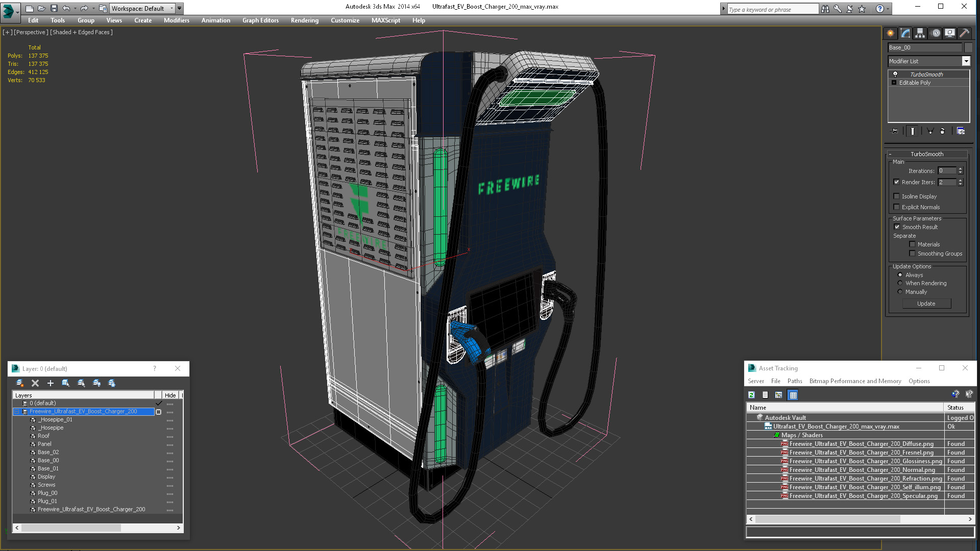Open the Rendering menu

tap(305, 20)
